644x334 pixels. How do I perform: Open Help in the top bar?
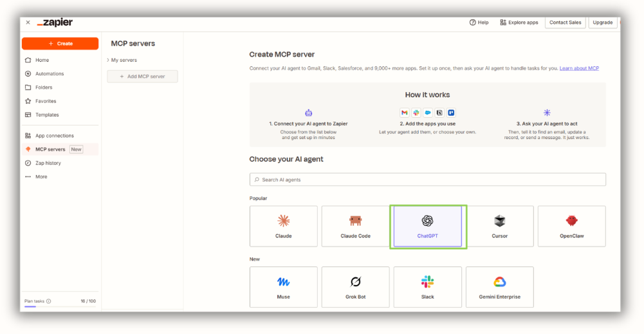click(479, 23)
